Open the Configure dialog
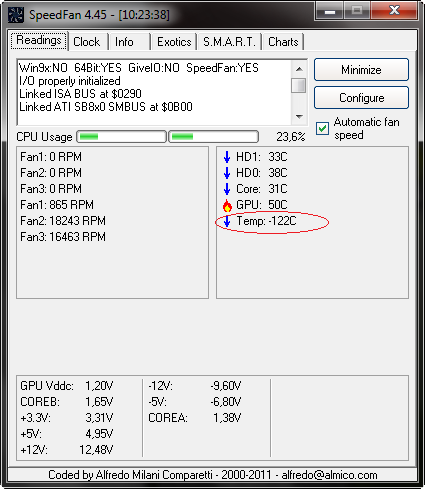425x489 pixels. pos(361,98)
